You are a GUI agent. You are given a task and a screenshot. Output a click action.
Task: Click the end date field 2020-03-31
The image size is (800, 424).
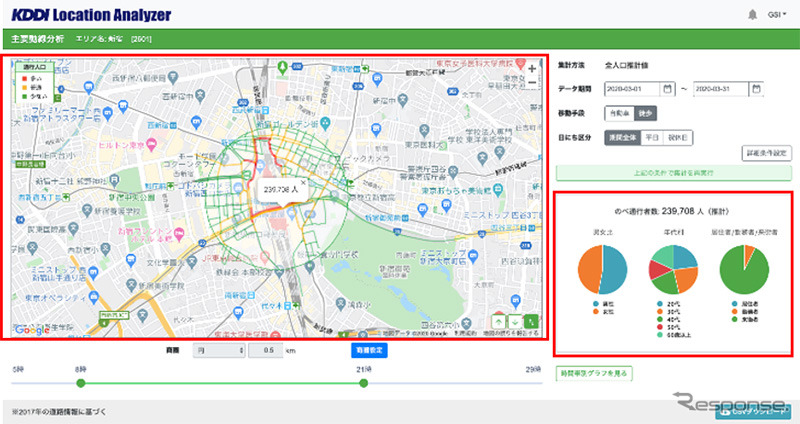coord(721,89)
